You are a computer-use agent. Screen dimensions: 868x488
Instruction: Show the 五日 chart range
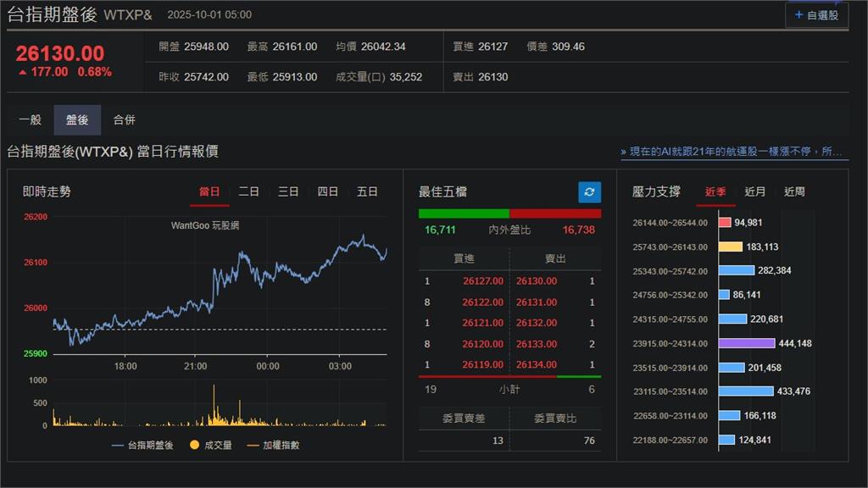point(367,191)
